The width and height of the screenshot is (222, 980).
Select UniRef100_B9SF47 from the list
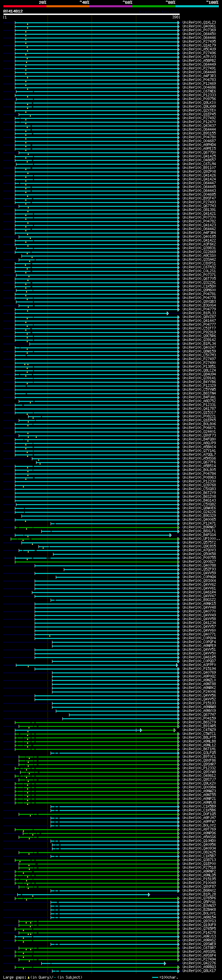[x=199, y=198]
